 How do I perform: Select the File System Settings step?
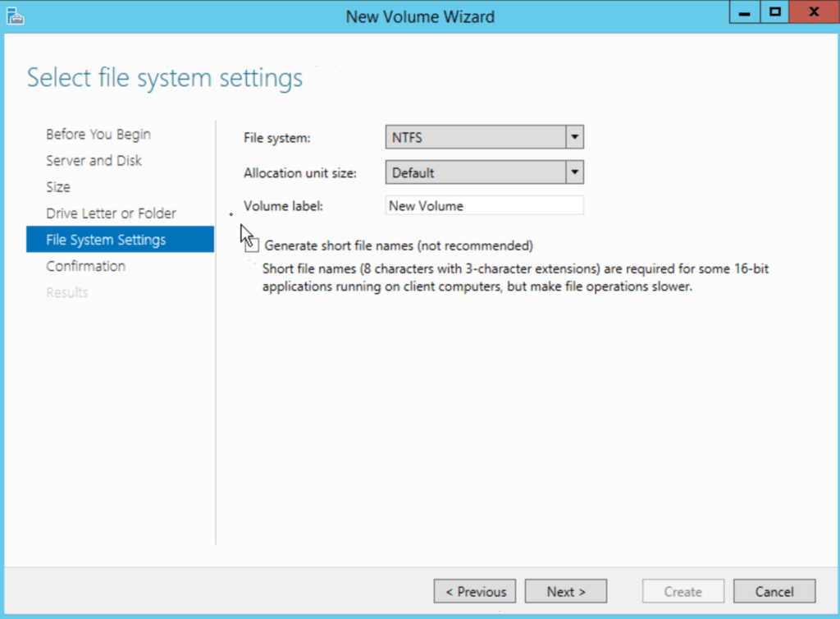(x=106, y=240)
